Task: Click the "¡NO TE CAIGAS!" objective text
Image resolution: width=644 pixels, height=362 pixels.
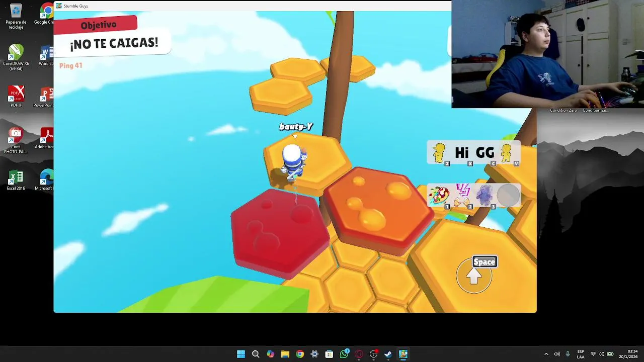Action: click(x=114, y=43)
